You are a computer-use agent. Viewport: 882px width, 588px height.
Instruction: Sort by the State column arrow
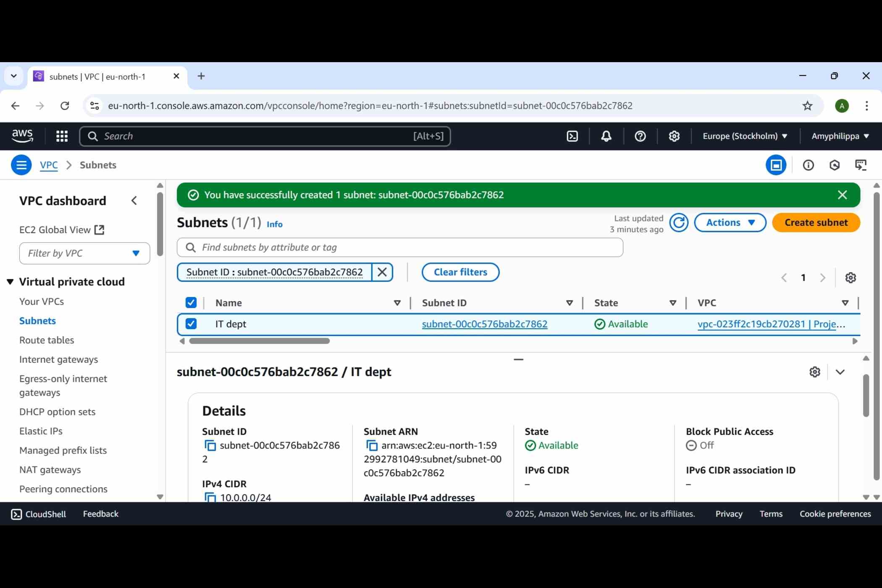[673, 303]
